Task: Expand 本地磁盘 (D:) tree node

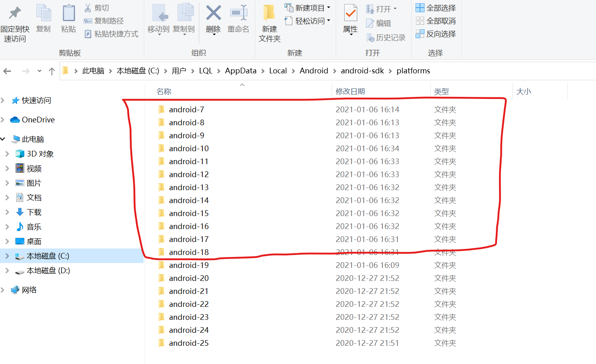Action: [7, 270]
